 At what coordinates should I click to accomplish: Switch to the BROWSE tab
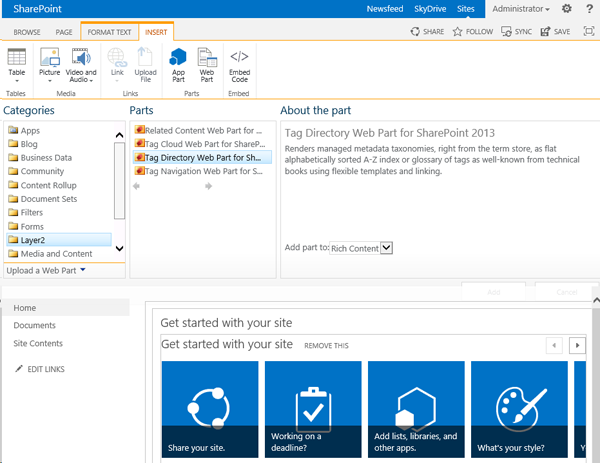(x=27, y=32)
